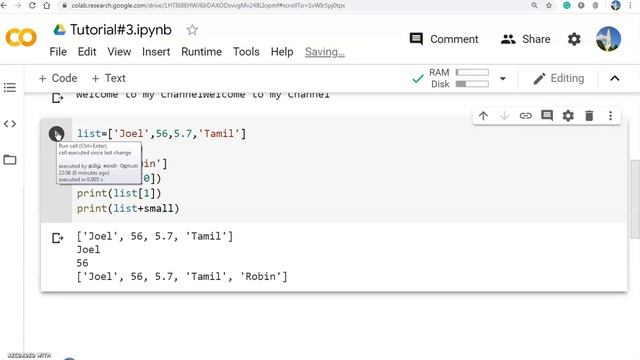Add a new Code cell
Image resolution: width=640 pixels, height=360 pixels.
58,78
